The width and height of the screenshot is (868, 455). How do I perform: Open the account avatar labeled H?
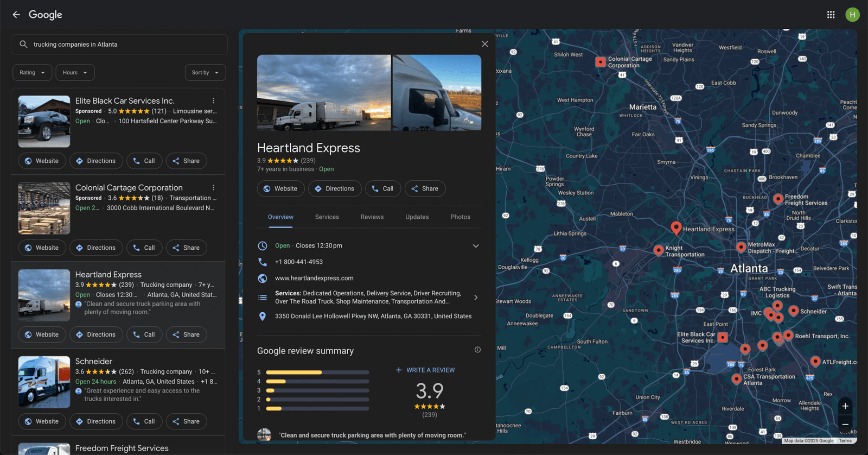[x=852, y=15]
